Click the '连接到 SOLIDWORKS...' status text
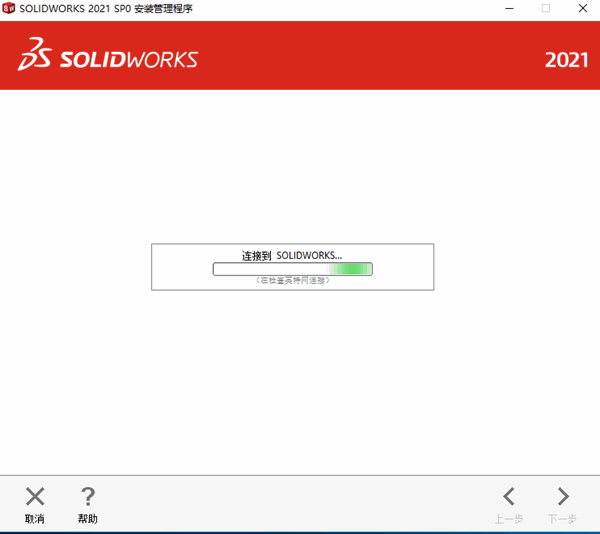Image resolution: width=600 pixels, height=534 pixels. pos(292,255)
